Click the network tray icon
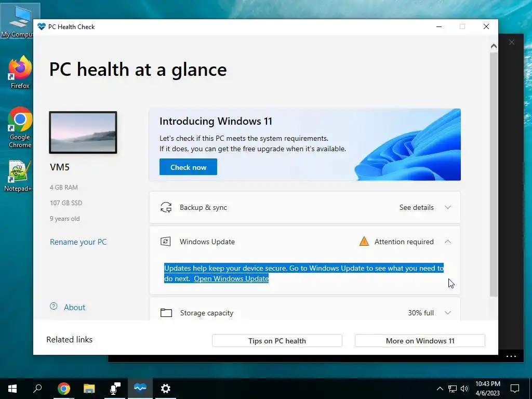Image resolution: width=532 pixels, height=399 pixels. pyautogui.click(x=453, y=389)
